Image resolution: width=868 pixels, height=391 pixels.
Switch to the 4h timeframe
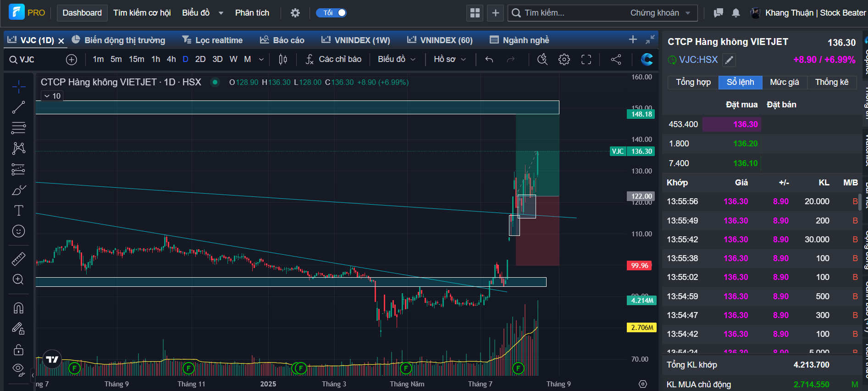pos(171,59)
